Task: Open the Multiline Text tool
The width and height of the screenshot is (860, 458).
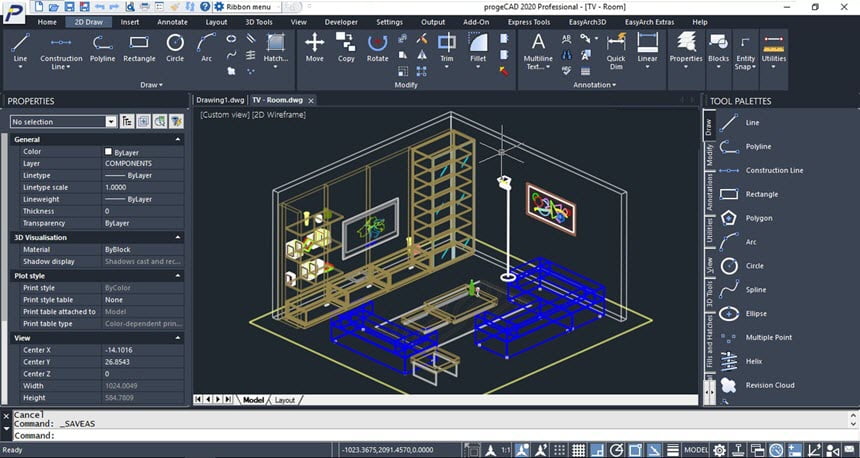Action: click(x=538, y=50)
